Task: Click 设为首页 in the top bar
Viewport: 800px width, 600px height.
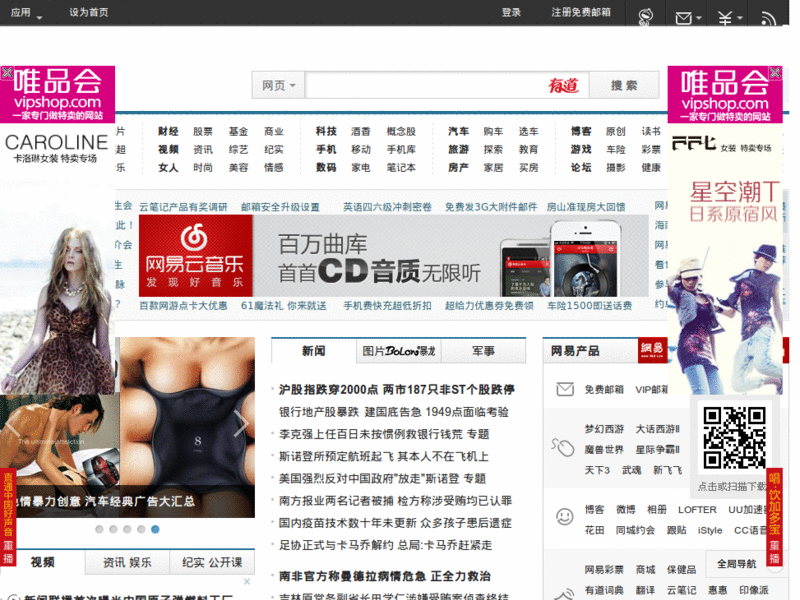Action: 89,13
